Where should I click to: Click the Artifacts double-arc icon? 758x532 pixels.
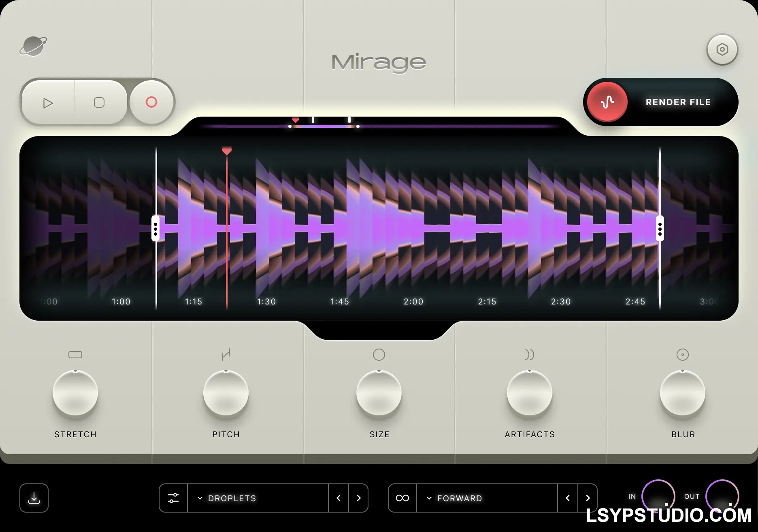pos(530,355)
